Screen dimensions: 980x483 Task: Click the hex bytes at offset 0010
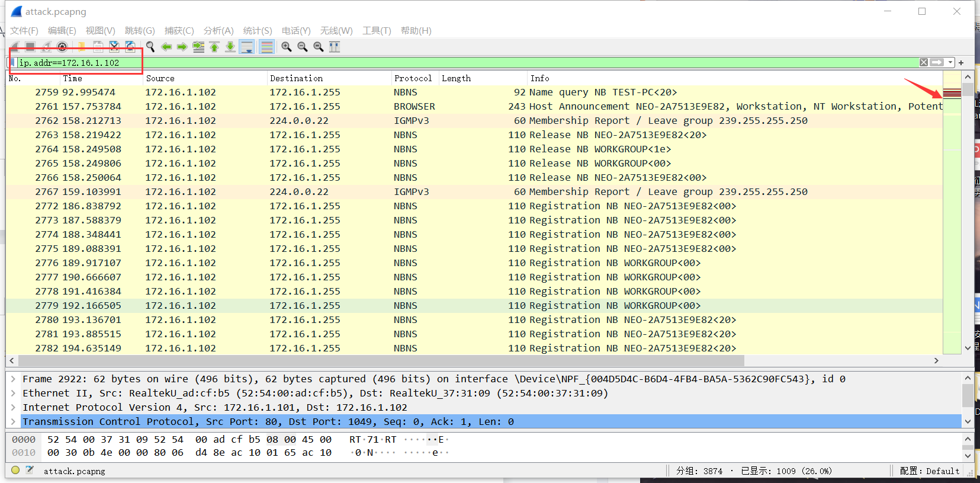click(x=189, y=452)
